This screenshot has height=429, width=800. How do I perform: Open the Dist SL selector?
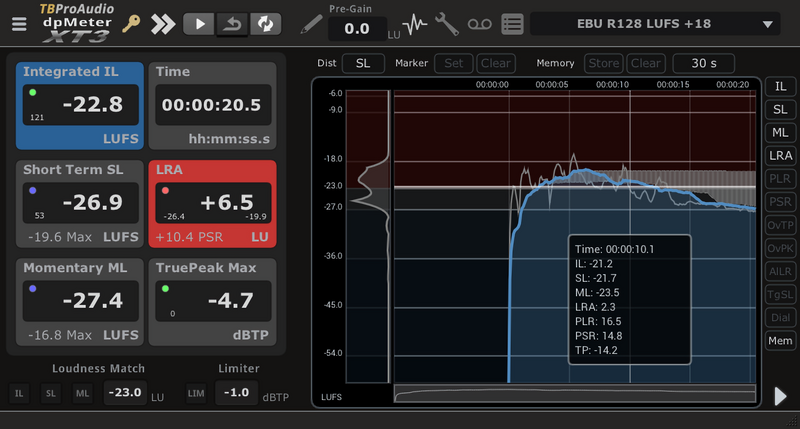(x=363, y=63)
